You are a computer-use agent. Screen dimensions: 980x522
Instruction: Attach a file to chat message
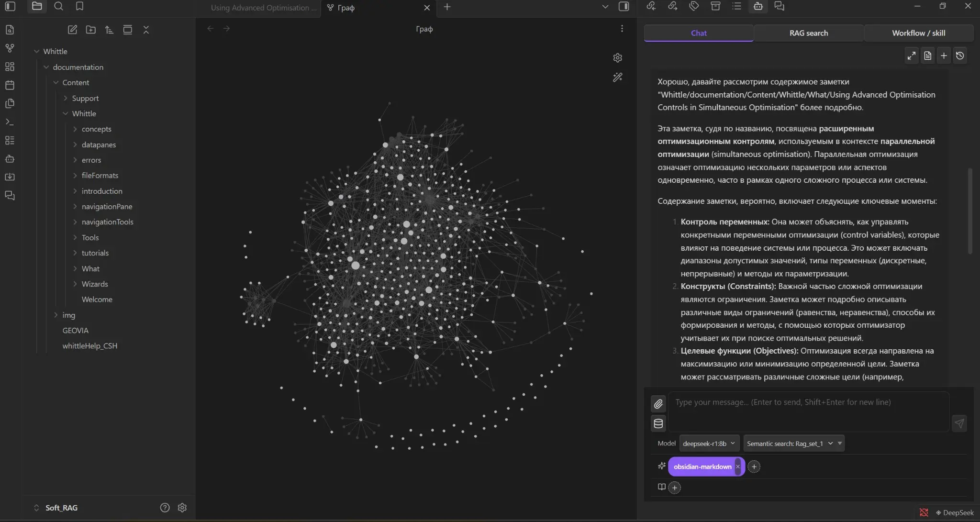[x=658, y=404]
